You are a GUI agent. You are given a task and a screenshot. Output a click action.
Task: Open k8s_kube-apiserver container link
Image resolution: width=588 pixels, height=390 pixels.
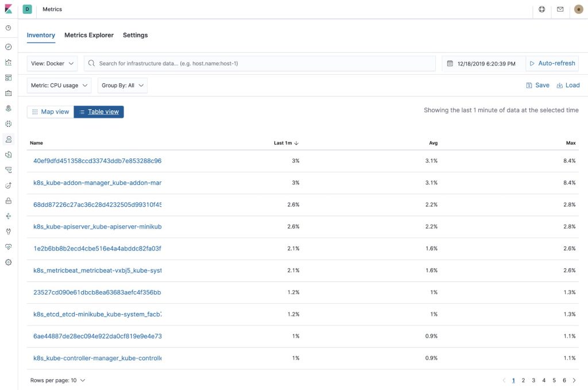tap(98, 226)
